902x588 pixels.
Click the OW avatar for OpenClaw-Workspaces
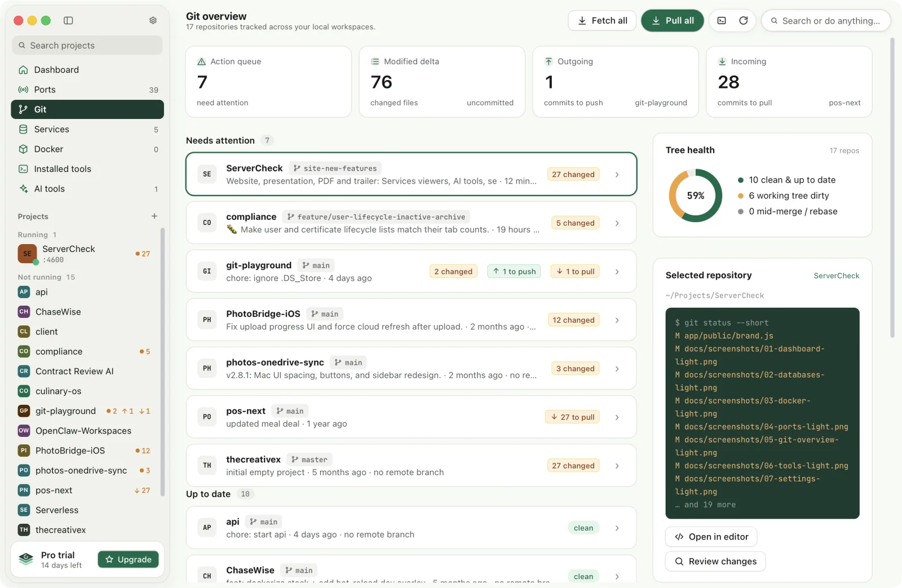(24, 431)
